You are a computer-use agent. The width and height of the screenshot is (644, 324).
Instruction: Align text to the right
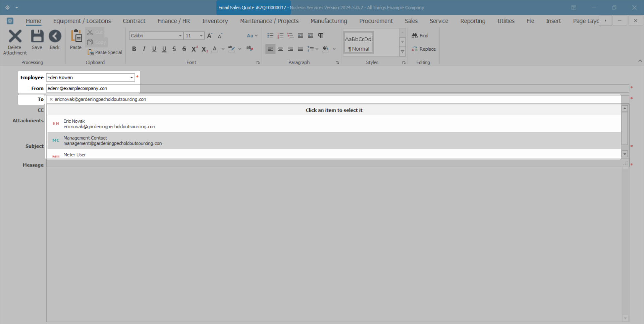pos(290,49)
